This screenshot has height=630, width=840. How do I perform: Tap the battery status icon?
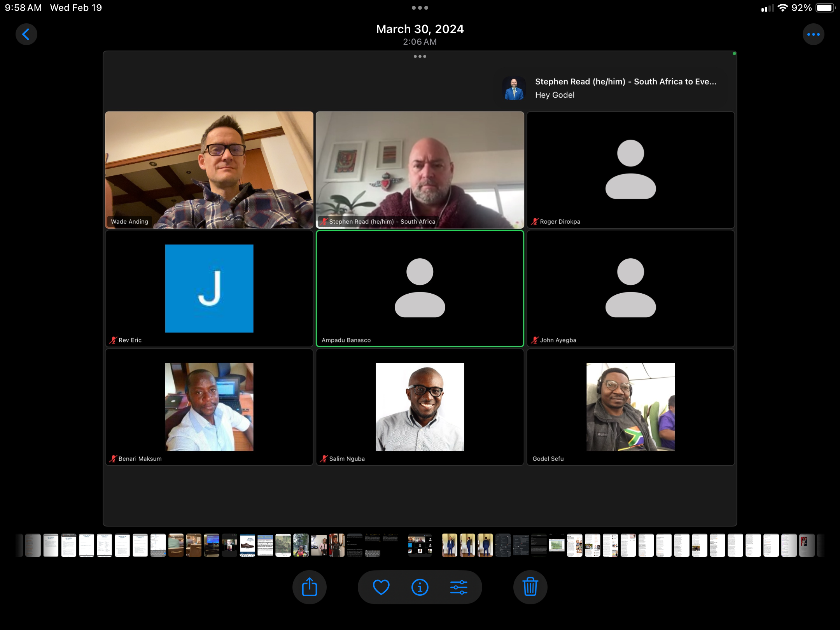click(x=825, y=8)
